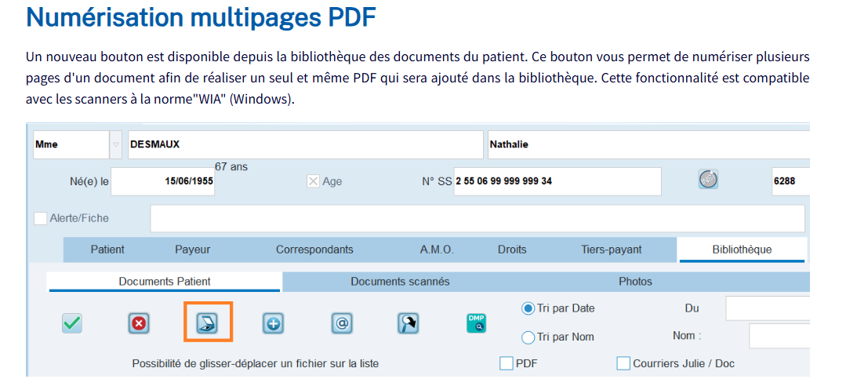The width and height of the screenshot is (868, 390).
Task: Switch to the Patient tab
Action: 107,250
